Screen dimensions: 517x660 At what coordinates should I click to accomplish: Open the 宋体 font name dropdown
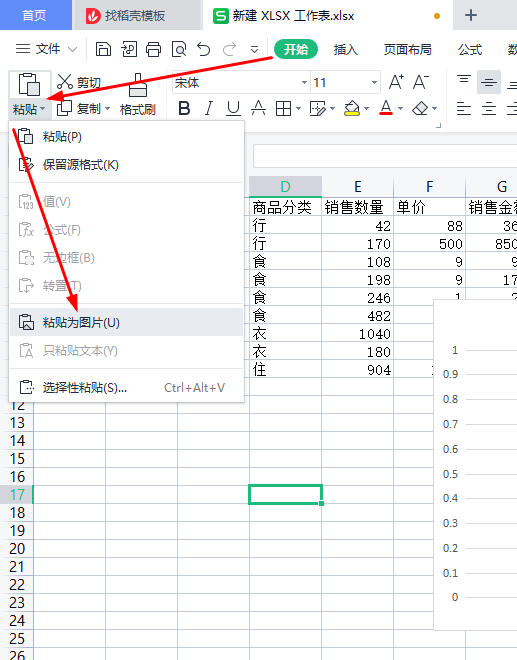pyautogui.click(x=304, y=82)
